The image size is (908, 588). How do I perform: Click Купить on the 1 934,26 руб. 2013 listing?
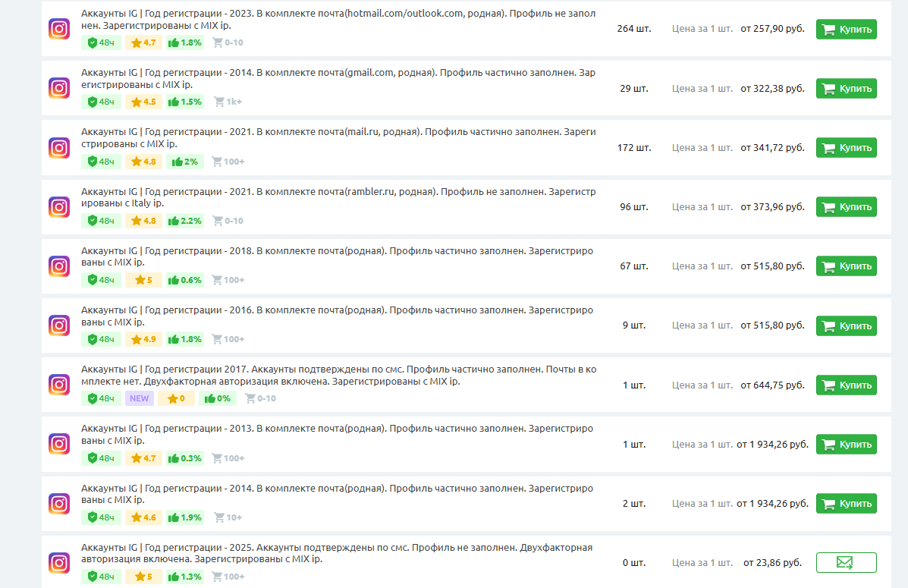pyautogui.click(x=845, y=444)
